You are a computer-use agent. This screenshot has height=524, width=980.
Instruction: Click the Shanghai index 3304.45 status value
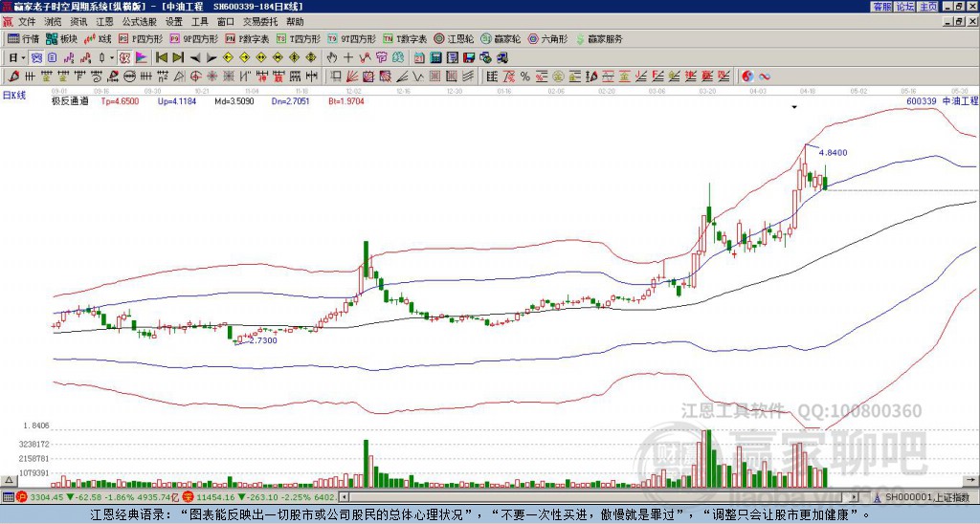tap(47, 497)
